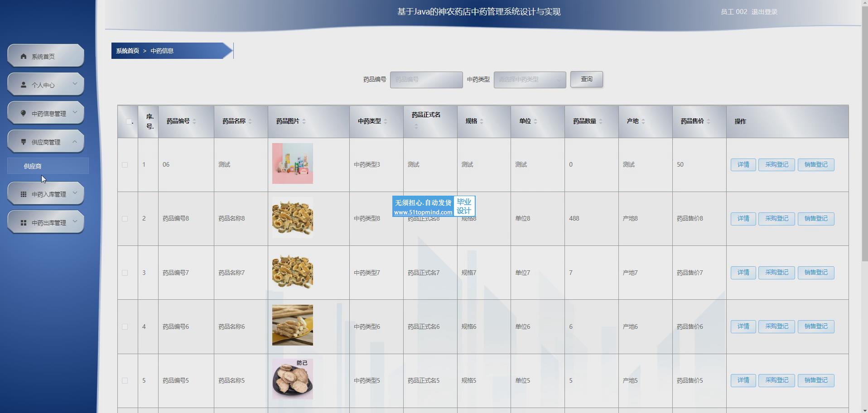Open the 防己 image thumbnail for 药品名称5
This screenshot has height=413, width=868.
point(292,379)
